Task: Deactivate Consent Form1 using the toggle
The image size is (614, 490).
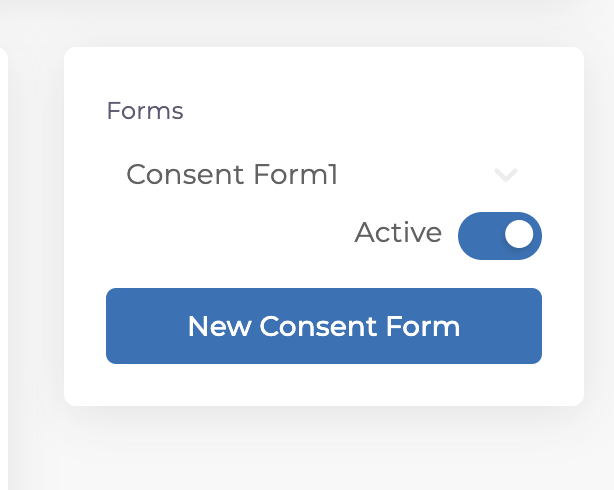Action: [499, 235]
